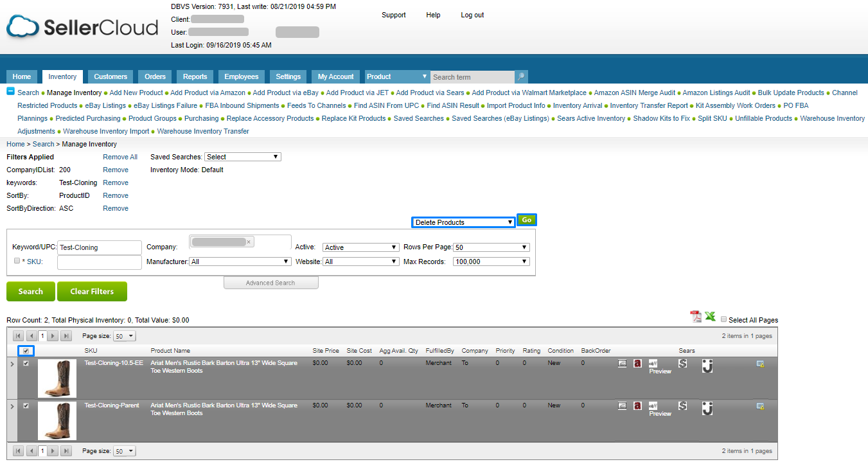Viewport: 868px width, 462px height.
Task: Open the My Account tab
Action: (x=336, y=76)
